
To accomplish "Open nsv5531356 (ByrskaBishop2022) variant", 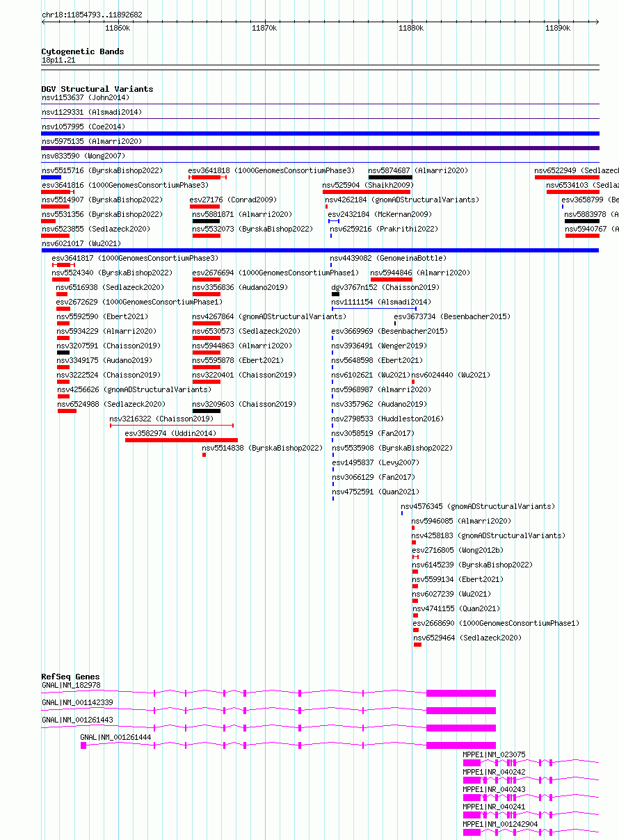I will coord(102,214).
